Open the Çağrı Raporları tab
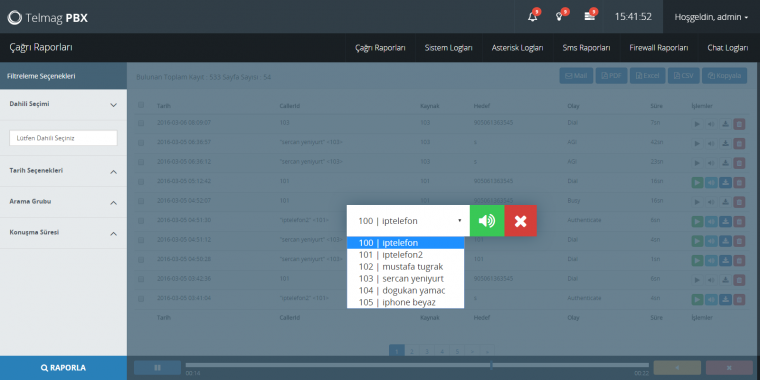Viewport: 760px width, 380px height. pyautogui.click(x=380, y=48)
